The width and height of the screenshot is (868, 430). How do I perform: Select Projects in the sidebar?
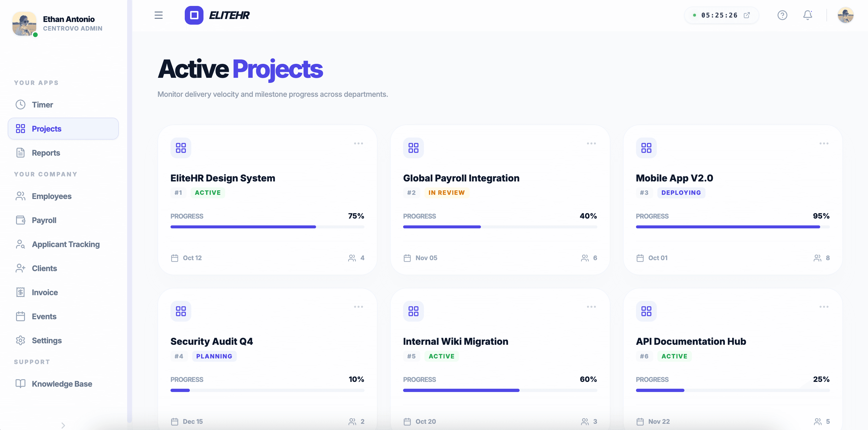tap(46, 129)
